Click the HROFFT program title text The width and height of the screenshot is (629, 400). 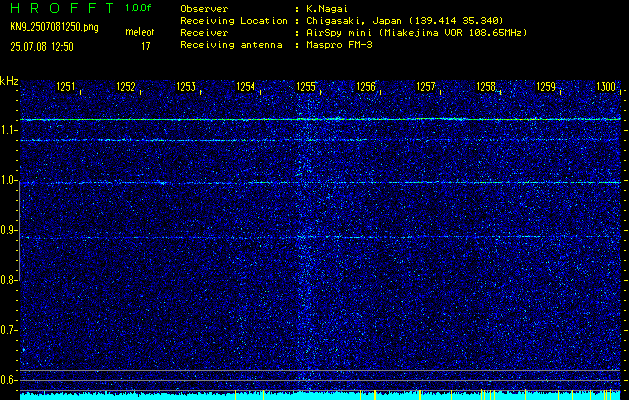[62, 8]
